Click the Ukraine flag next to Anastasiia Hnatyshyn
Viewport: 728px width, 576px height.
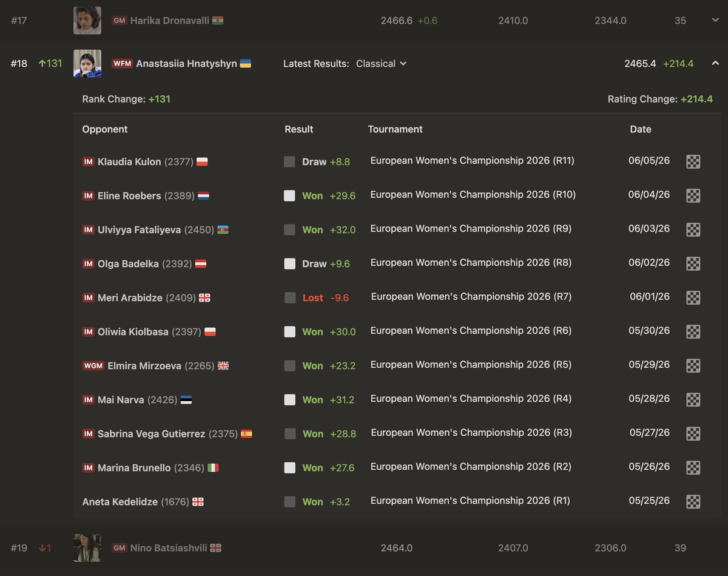(246, 64)
